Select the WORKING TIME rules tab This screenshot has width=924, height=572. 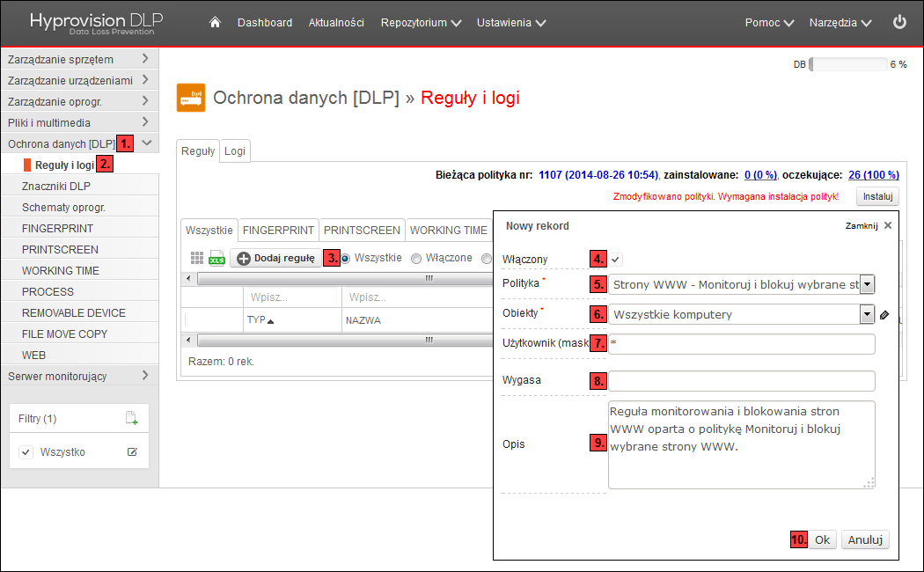[449, 231]
